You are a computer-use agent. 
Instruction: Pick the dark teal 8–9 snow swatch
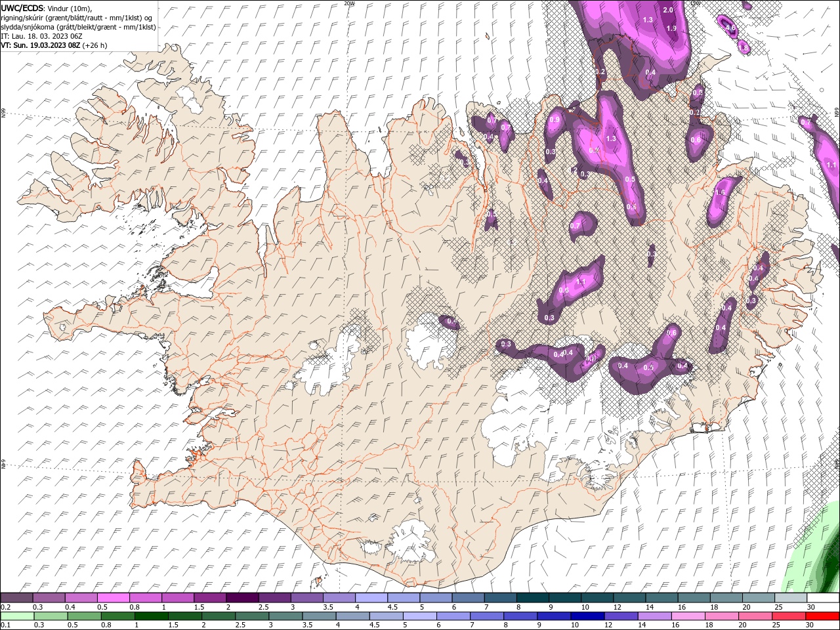coord(532,598)
